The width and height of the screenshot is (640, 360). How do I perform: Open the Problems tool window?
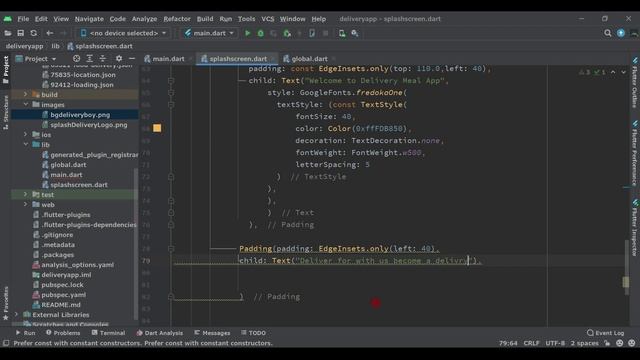point(63,333)
